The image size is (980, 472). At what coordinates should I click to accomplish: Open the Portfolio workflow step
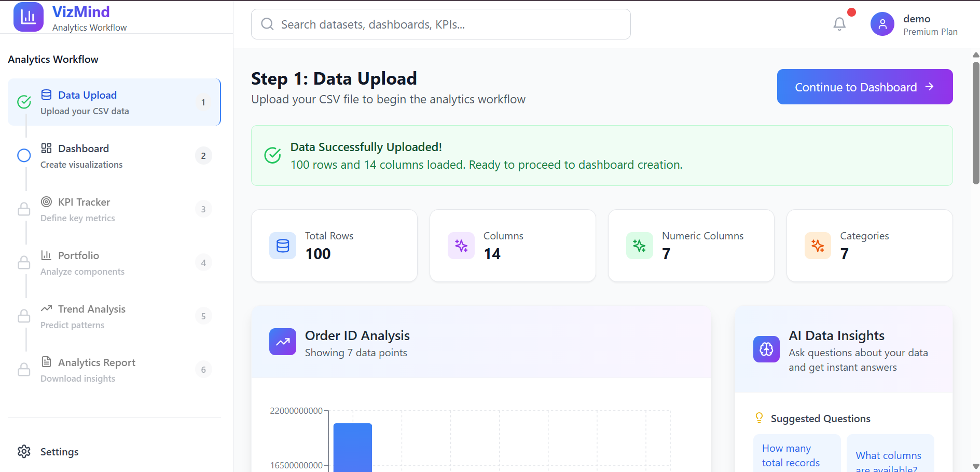click(x=114, y=263)
